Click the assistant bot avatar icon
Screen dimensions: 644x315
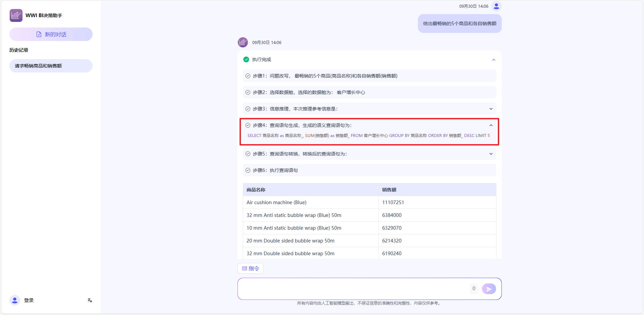tap(243, 42)
